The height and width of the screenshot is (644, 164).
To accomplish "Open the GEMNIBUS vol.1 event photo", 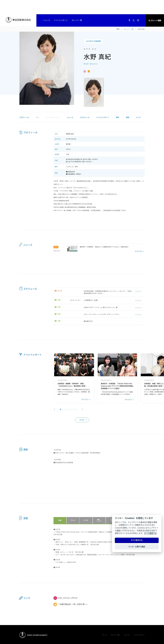I will (74, 365).
